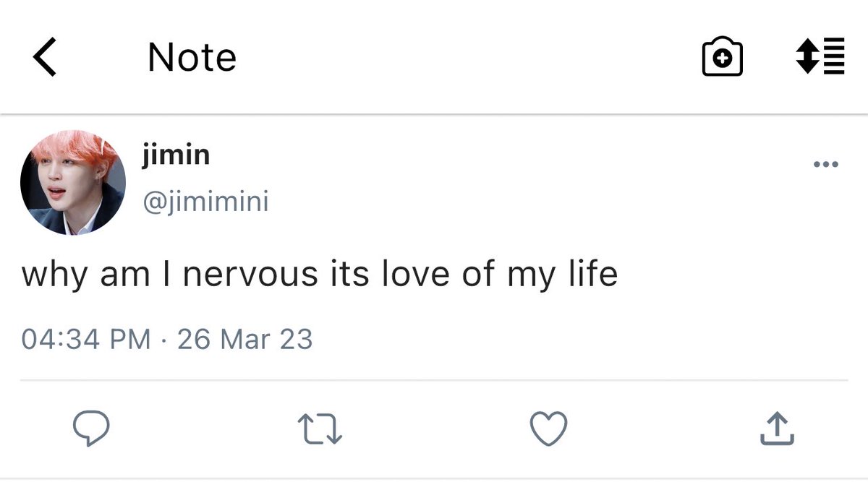Open the sort and reorder list icon

(820, 56)
